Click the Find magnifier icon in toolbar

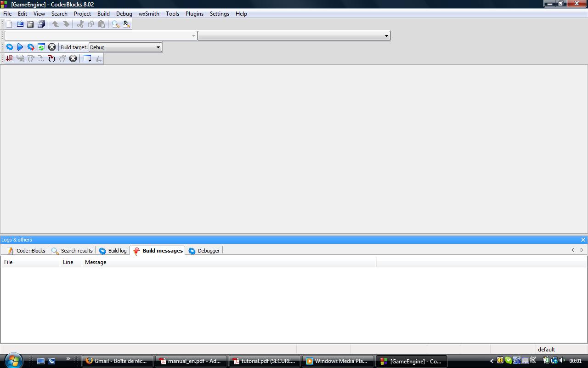click(115, 24)
